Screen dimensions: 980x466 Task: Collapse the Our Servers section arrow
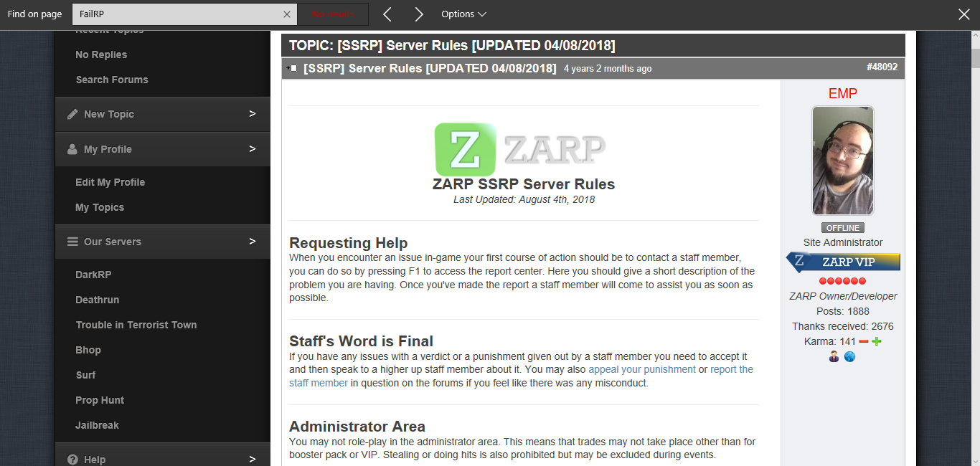coord(253,241)
